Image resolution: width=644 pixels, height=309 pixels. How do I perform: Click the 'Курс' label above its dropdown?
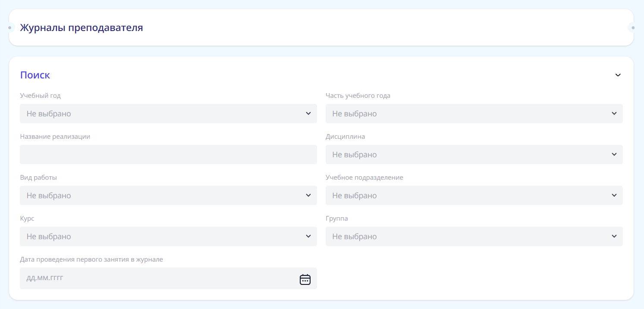27,218
